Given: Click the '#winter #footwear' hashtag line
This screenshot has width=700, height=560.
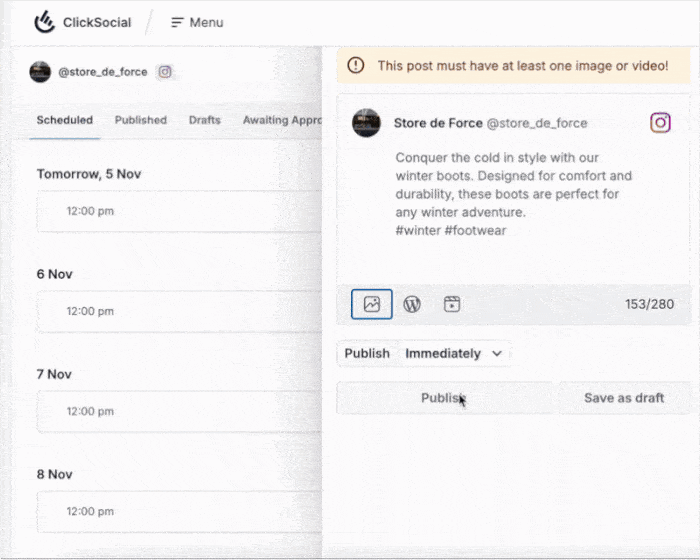Looking at the screenshot, I should (x=451, y=230).
